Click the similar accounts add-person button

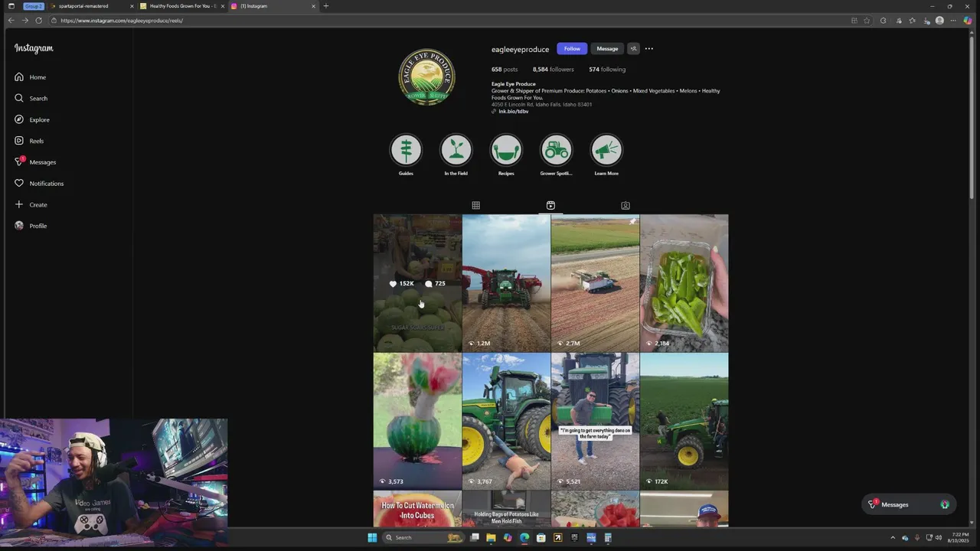point(633,49)
